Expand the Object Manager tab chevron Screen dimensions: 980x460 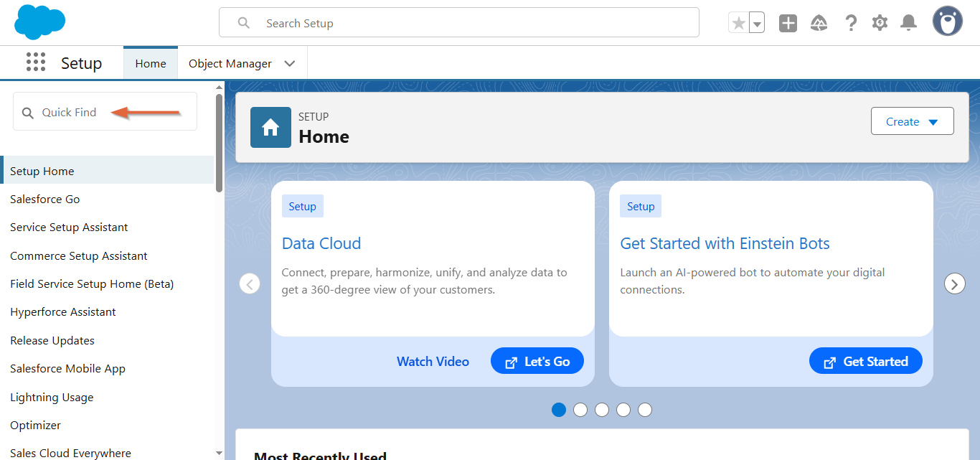click(290, 63)
